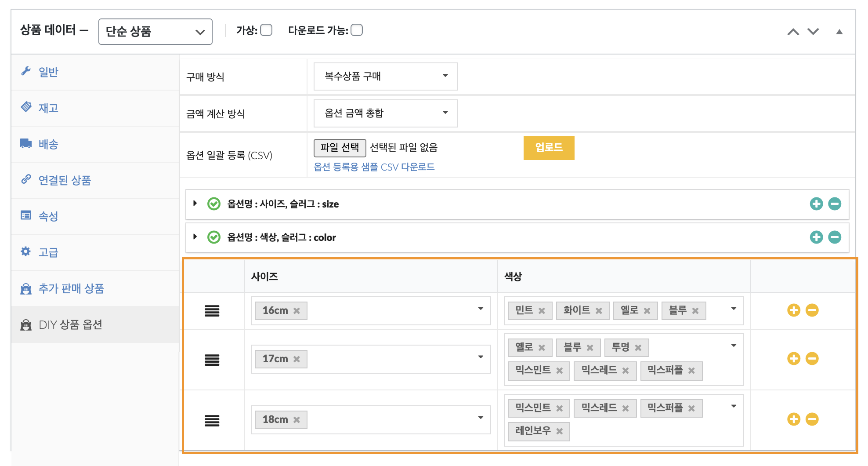Enable the 가상 checkbox
The width and height of the screenshot is (868, 466).
266,30
